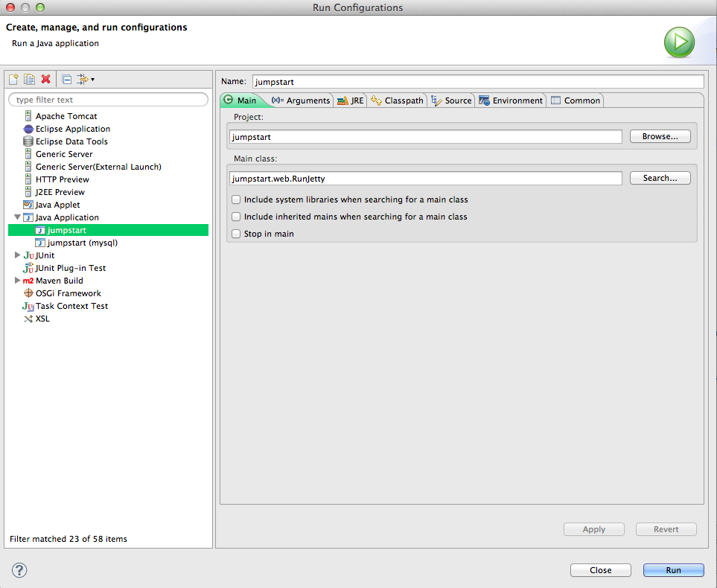
Task: Select HTTP Preview in the tree
Action: (x=63, y=179)
